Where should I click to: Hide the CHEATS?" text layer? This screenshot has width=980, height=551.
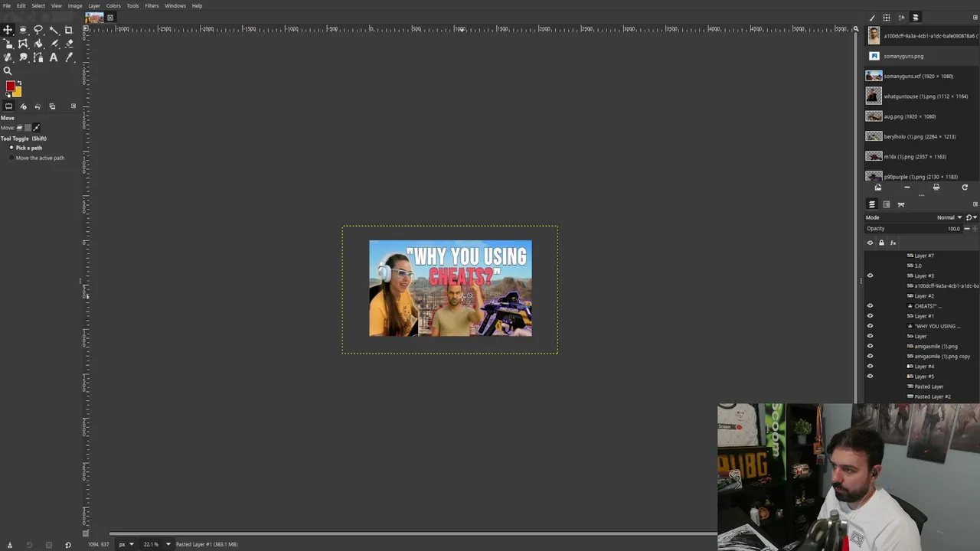coord(870,306)
